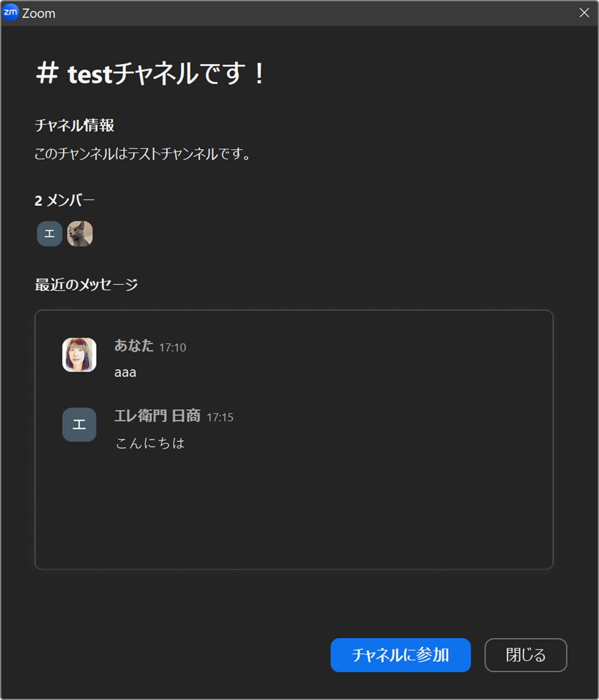Click the こんにちは message text
Image resolution: width=599 pixels, height=700 pixels.
click(150, 443)
